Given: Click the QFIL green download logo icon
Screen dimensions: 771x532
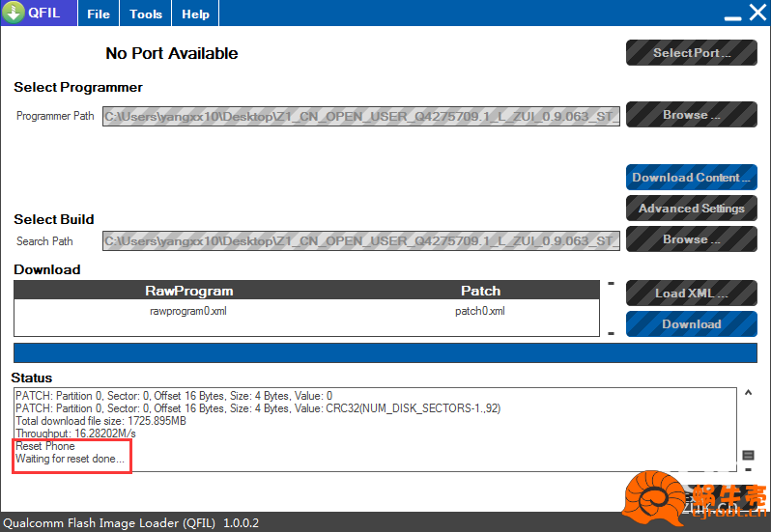Looking at the screenshot, I should click(x=14, y=13).
